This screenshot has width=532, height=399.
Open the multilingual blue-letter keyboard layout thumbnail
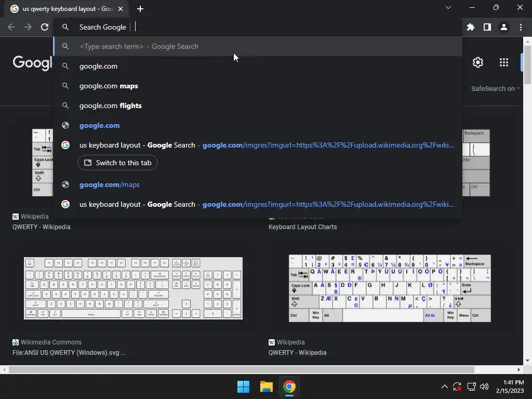390,288
